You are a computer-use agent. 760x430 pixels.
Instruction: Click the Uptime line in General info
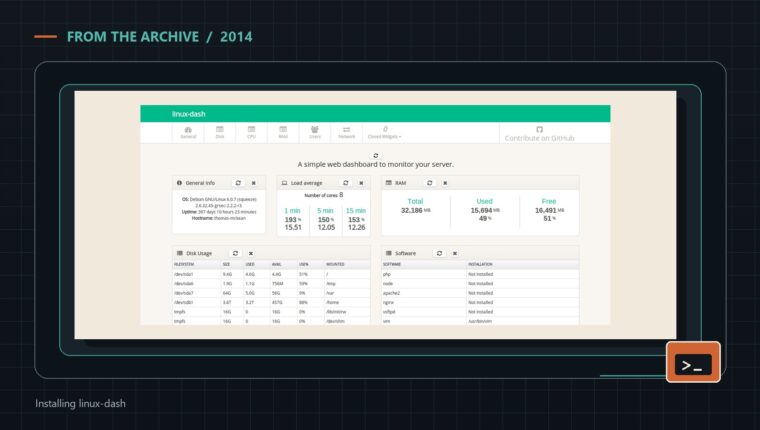coord(219,212)
